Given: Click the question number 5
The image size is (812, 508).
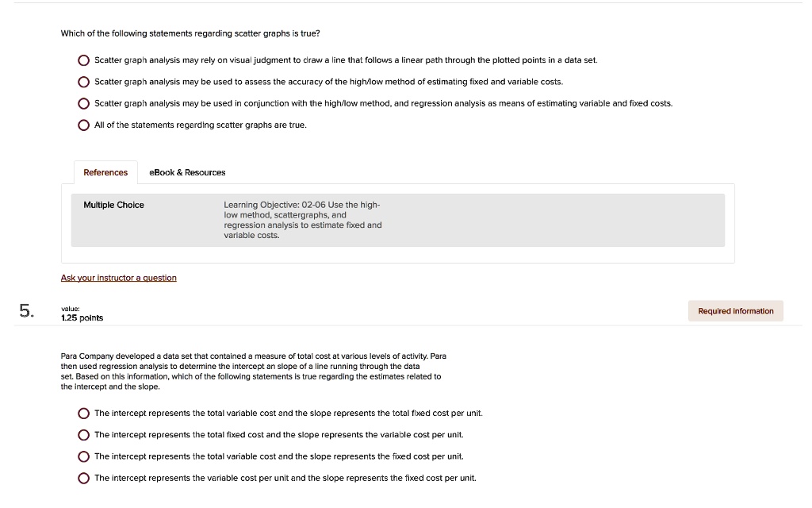Looking at the screenshot, I should [x=27, y=312].
